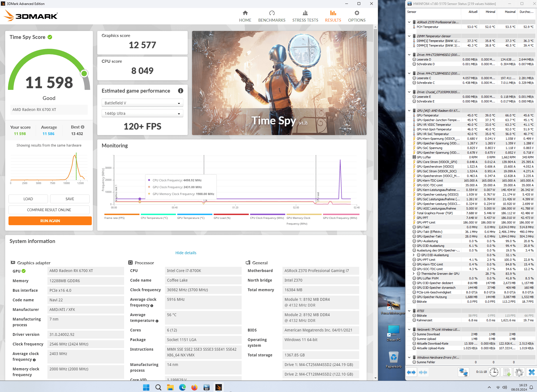537x392 pixels.
Task: Click the Hide details link
Action: [x=186, y=253]
